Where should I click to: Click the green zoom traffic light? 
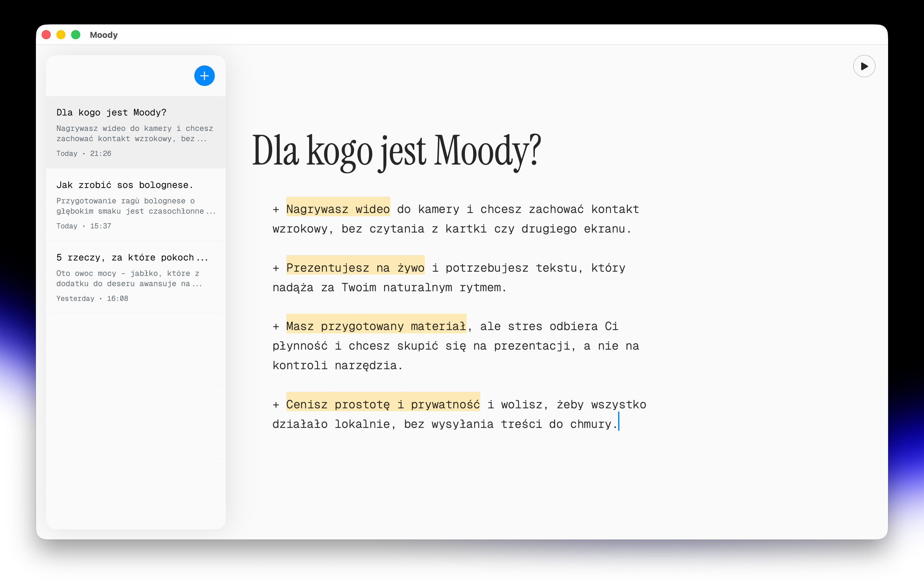(76, 35)
